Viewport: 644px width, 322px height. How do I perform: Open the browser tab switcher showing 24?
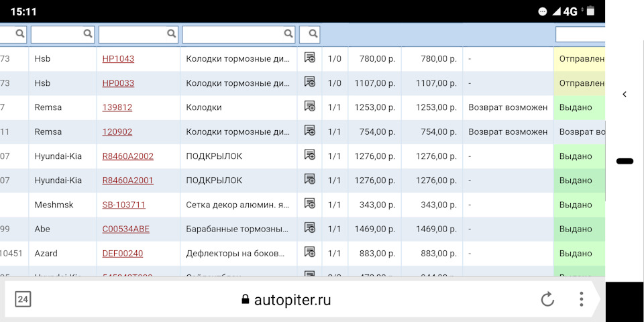(23, 300)
